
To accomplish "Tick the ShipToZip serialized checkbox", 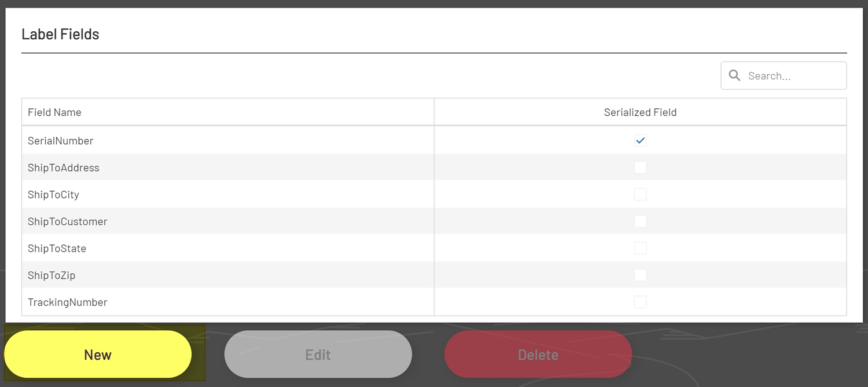I will [x=640, y=275].
